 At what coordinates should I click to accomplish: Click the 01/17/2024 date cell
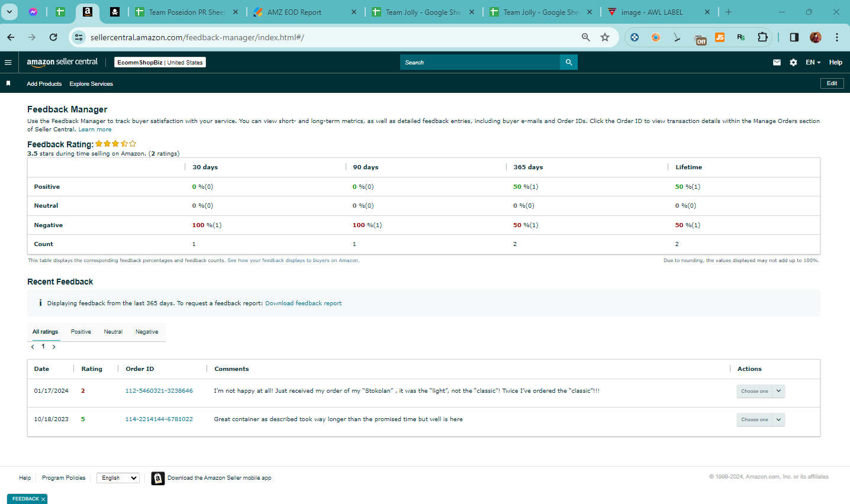[51, 391]
